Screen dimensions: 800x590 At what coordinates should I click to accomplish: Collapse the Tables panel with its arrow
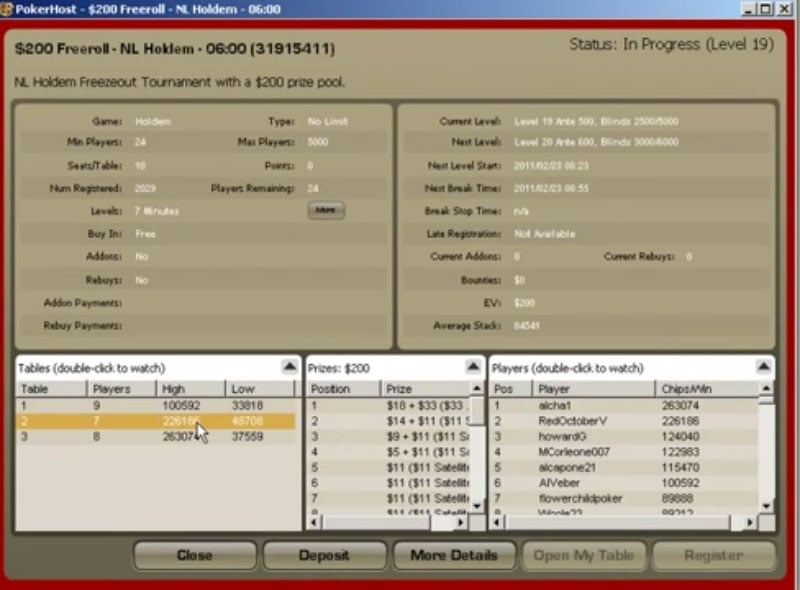click(x=289, y=367)
